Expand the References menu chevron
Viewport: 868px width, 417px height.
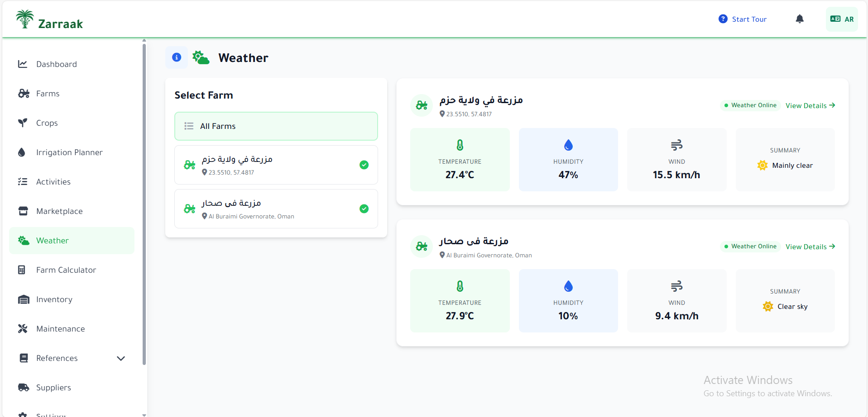[121, 358]
